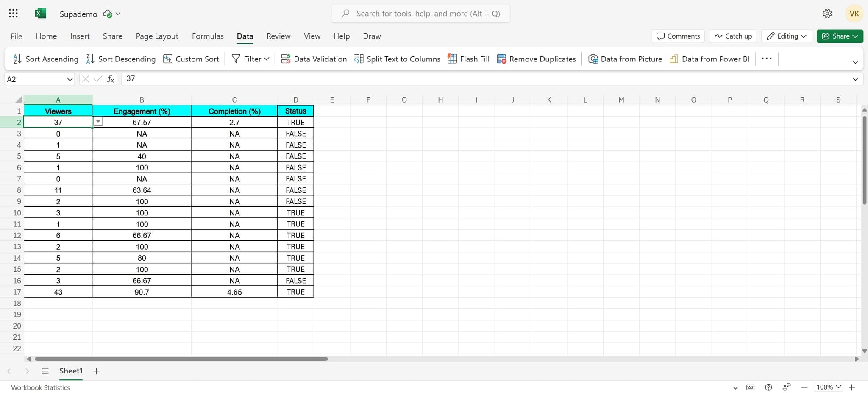The image size is (868, 393).
Task: Select the Sort Descending tool
Action: coord(120,59)
